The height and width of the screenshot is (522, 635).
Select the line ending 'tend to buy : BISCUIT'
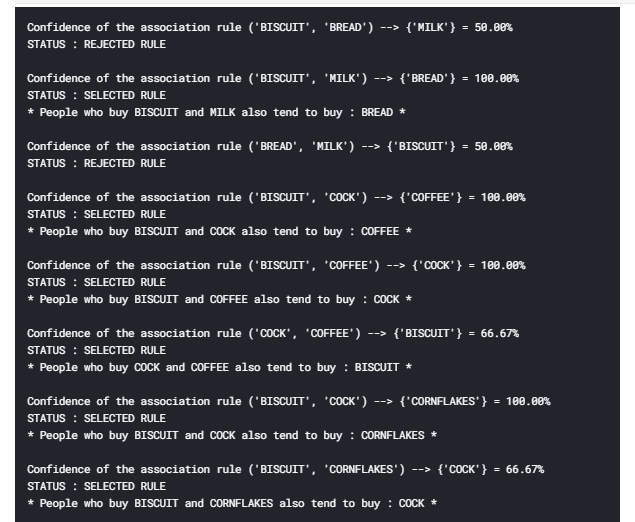coord(219,367)
